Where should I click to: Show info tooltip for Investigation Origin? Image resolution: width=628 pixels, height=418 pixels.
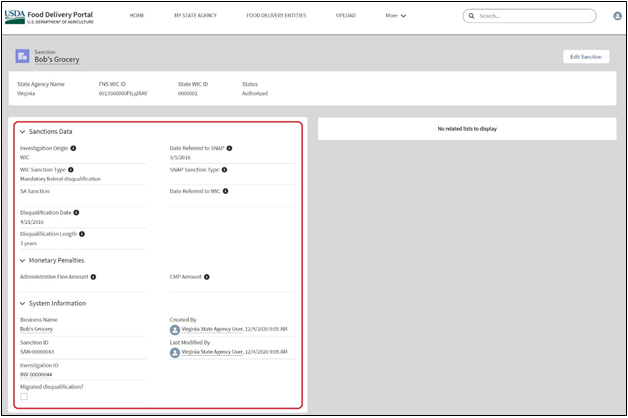pyautogui.click(x=73, y=148)
